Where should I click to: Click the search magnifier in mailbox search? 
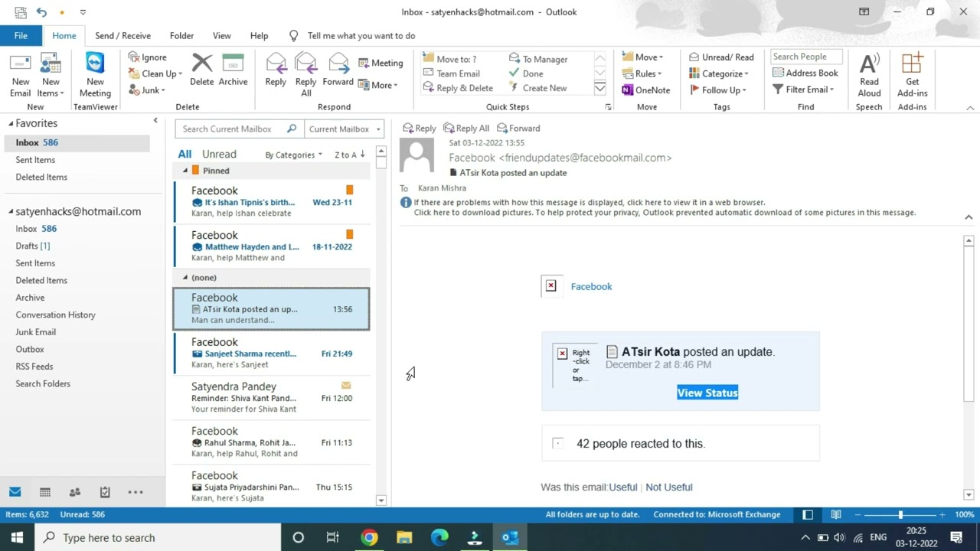(x=292, y=129)
